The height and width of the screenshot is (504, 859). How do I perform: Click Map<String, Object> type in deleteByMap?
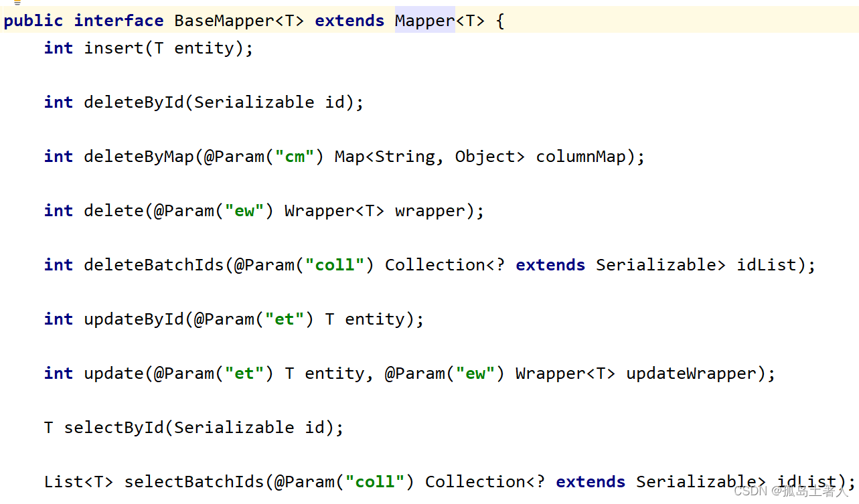click(430, 157)
